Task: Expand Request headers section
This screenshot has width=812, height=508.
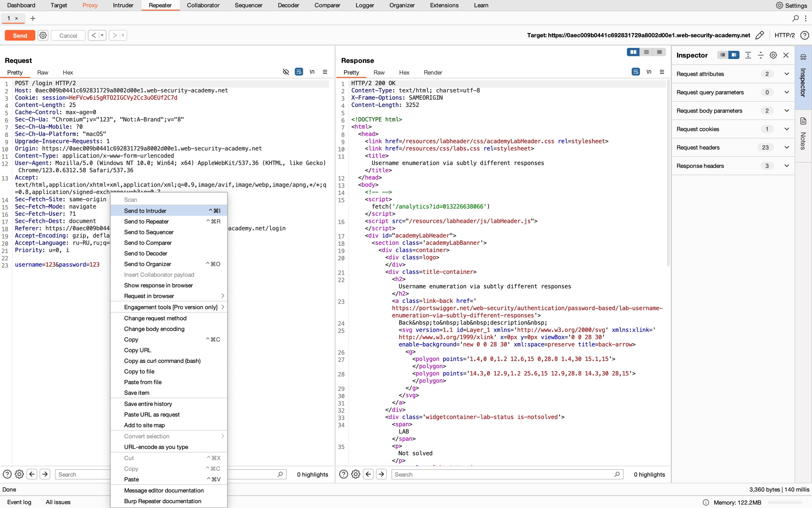Action: click(x=787, y=147)
